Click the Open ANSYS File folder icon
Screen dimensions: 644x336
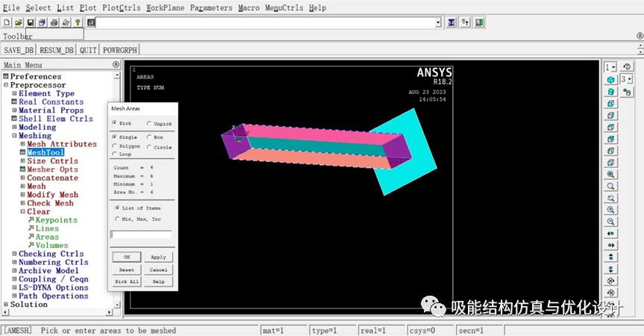[19, 22]
